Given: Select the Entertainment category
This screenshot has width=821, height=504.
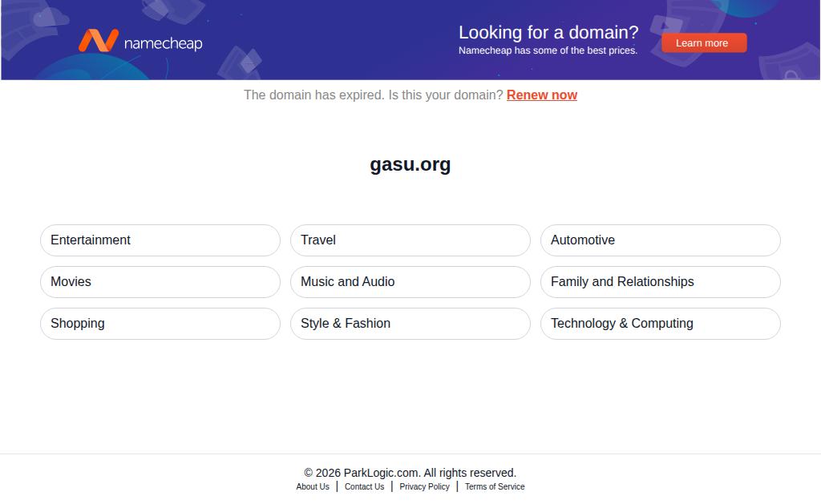Looking at the screenshot, I should coord(160,240).
